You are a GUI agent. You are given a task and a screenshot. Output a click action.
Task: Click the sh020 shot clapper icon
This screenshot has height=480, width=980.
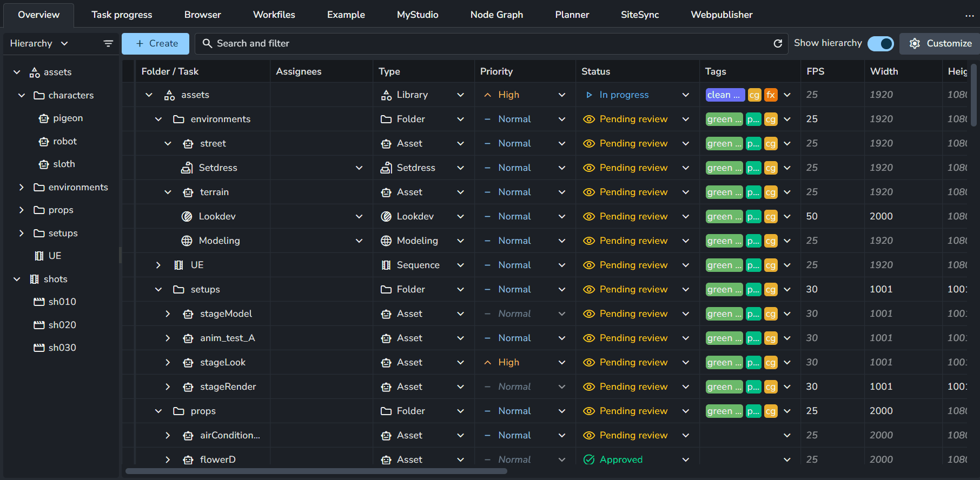(x=39, y=325)
